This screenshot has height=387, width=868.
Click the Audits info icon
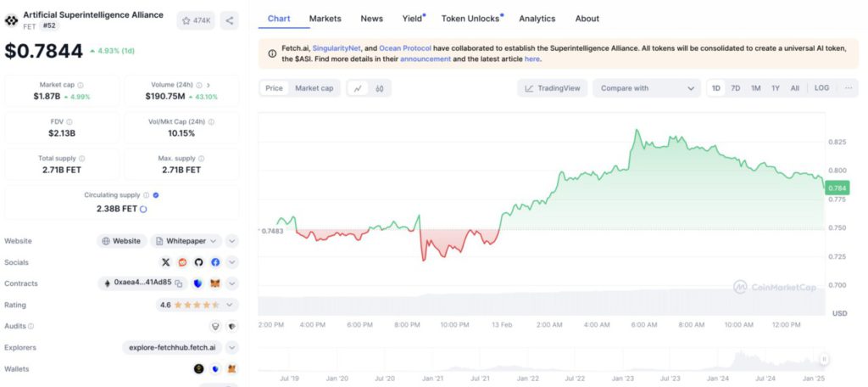[31, 326]
